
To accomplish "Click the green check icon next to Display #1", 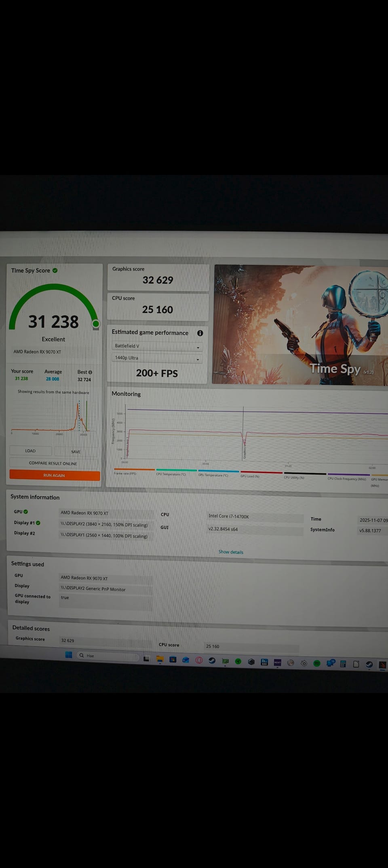I will coord(38,523).
